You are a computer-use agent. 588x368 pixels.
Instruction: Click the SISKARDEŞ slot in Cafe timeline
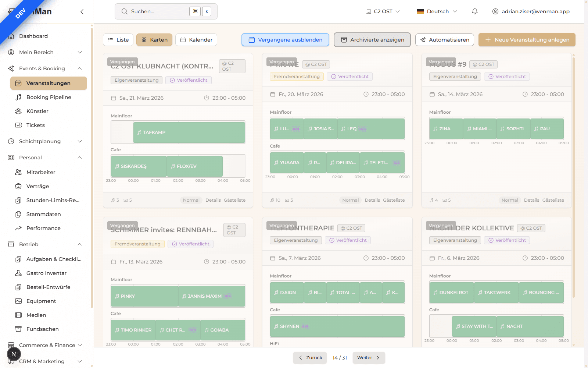(x=139, y=166)
